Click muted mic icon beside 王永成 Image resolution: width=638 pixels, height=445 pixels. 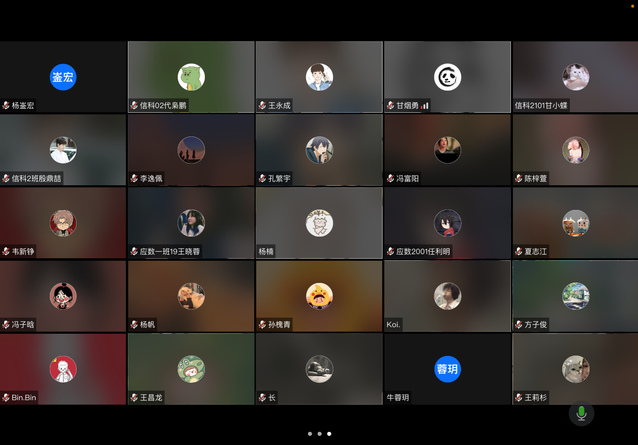pos(262,105)
